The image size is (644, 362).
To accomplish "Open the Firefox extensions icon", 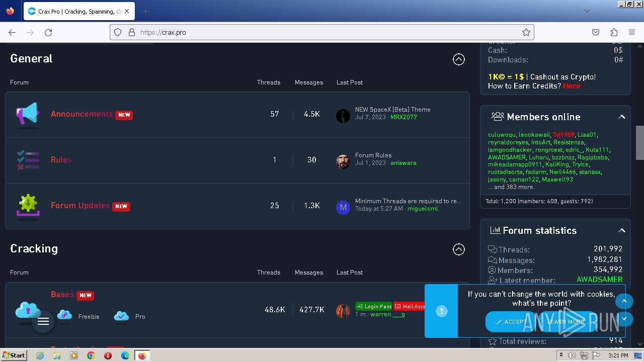I will point(614,32).
